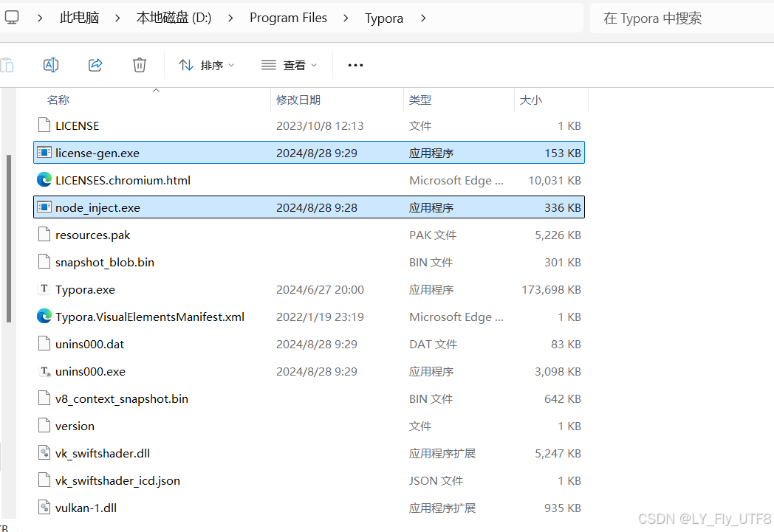Select vk_swiftshader_icd.json file name
This screenshot has width=774, height=532.
[117, 481]
